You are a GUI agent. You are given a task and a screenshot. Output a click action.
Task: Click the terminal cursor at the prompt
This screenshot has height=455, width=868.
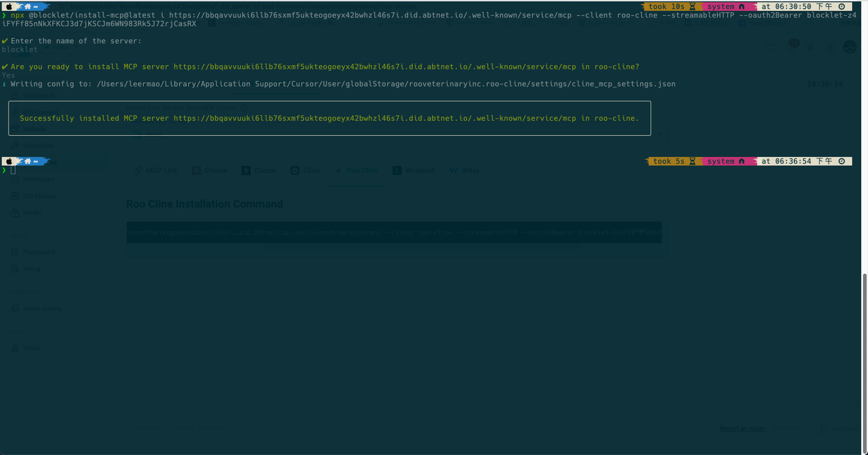coord(13,170)
